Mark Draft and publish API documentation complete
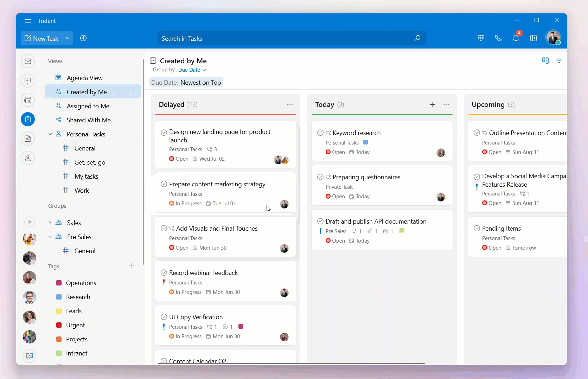 coord(320,221)
